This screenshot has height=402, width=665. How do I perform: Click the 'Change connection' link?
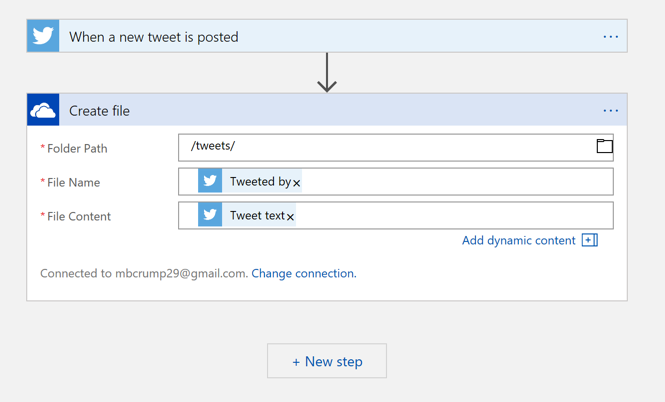pyautogui.click(x=303, y=273)
